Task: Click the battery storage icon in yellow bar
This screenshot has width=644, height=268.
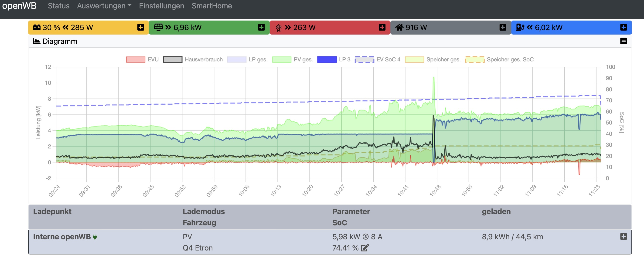Action: pyautogui.click(x=37, y=27)
